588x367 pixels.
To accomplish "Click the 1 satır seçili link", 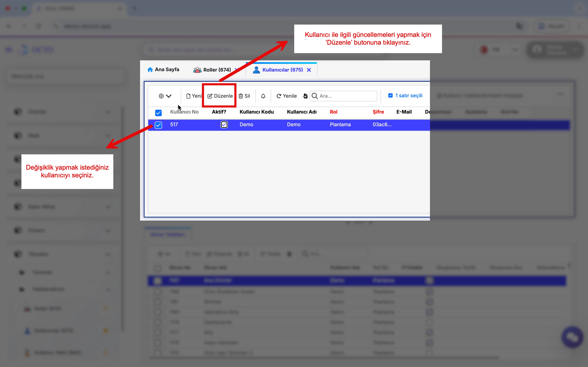I will point(409,96).
